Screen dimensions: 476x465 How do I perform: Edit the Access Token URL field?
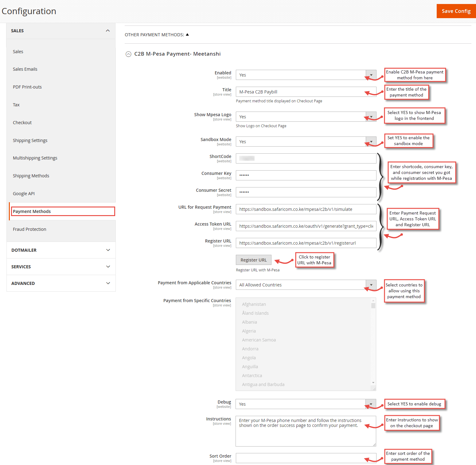(306, 226)
